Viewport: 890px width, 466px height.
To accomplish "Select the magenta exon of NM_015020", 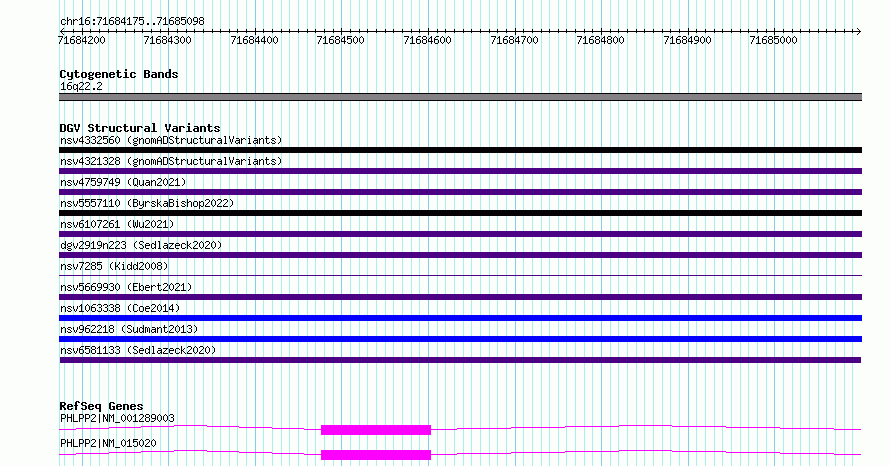I will [x=376, y=455].
